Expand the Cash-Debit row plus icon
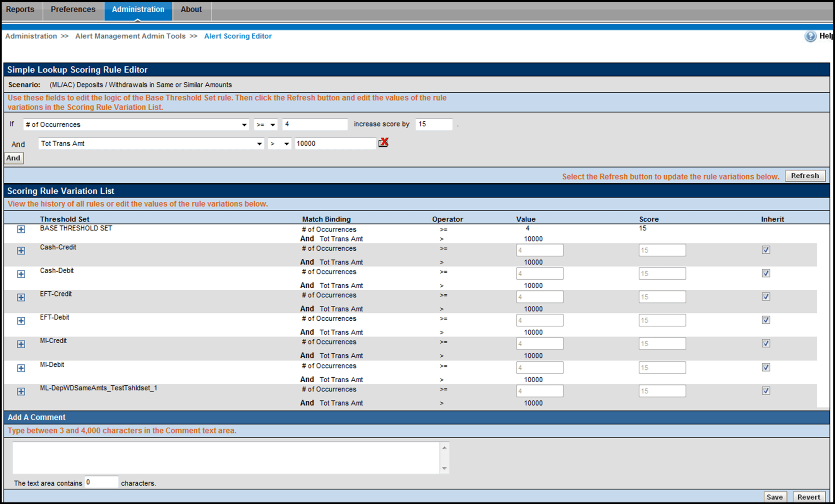The width and height of the screenshot is (835, 504). [x=21, y=274]
